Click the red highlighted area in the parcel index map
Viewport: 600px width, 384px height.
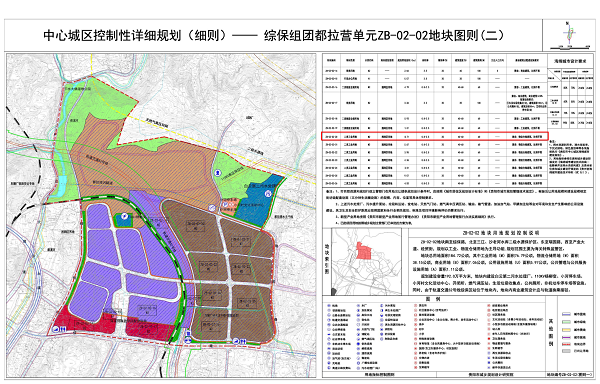pyautogui.click(x=364, y=251)
